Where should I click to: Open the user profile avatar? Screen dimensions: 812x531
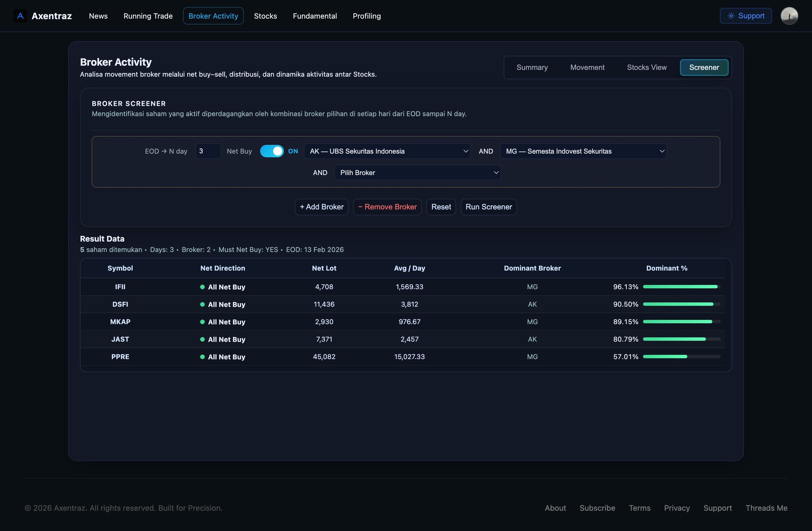[789, 16]
